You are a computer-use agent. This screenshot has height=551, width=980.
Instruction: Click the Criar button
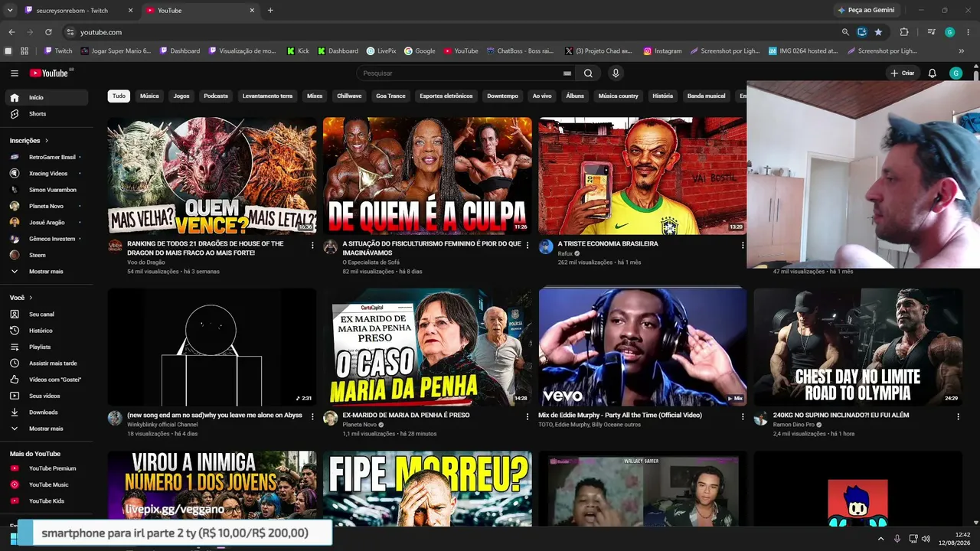coord(903,73)
